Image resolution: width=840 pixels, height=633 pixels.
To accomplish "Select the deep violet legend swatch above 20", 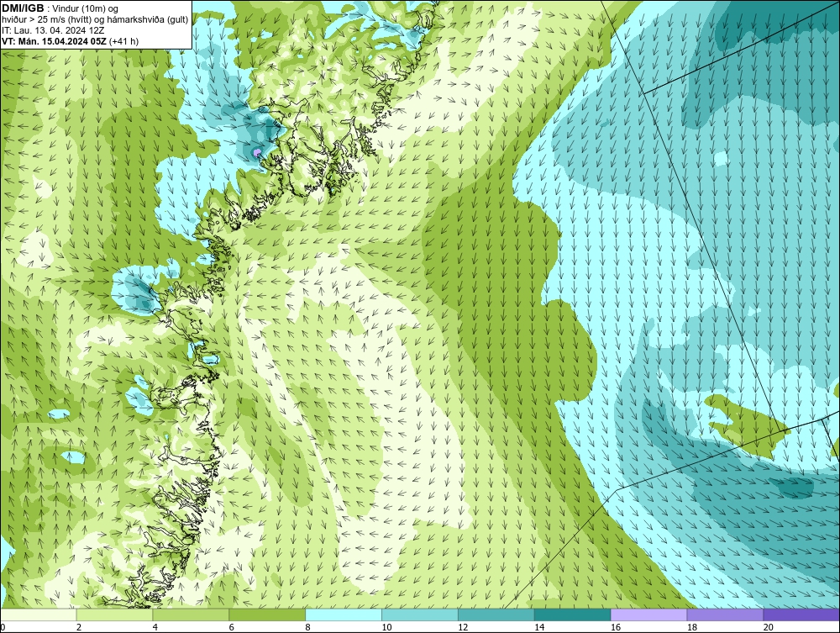I will 801,615.
